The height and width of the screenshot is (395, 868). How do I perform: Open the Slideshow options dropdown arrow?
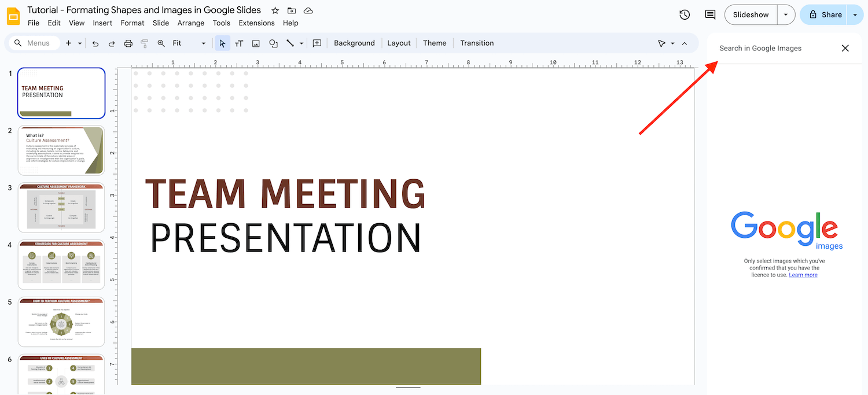tap(785, 14)
